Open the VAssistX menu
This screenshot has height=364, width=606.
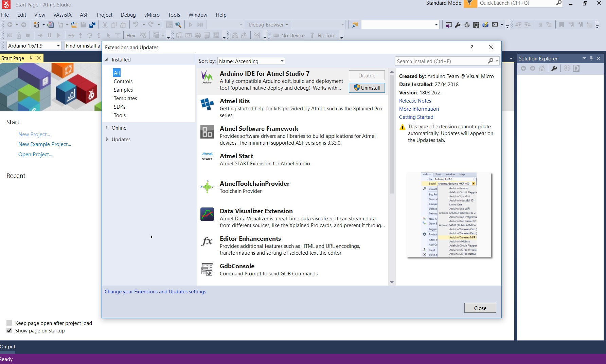click(63, 15)
